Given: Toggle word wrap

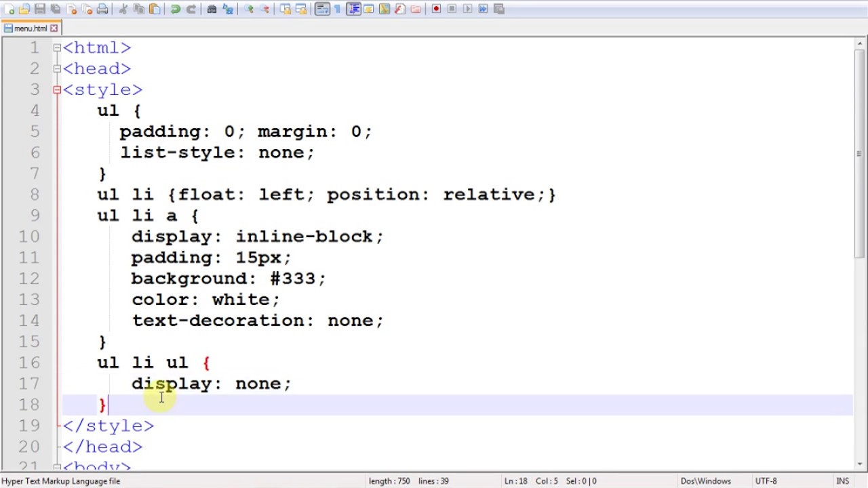Looking at the screenshot, I should click(x=322, y=9).
